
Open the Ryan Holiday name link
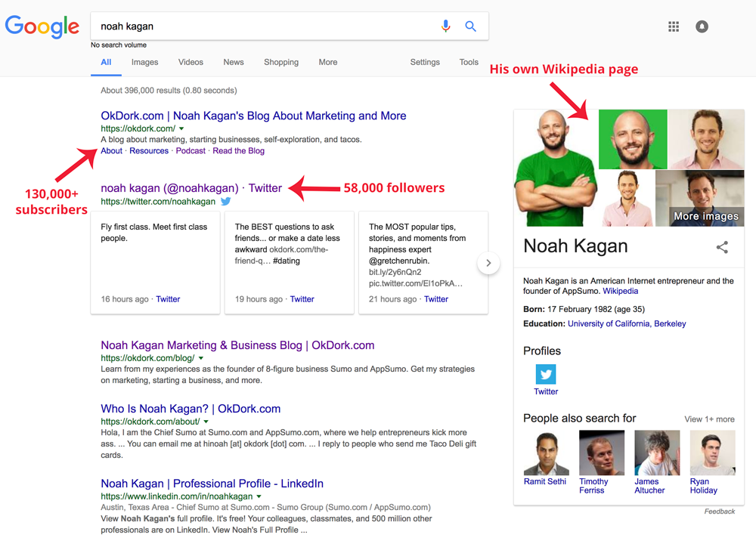tap(703, 486)
